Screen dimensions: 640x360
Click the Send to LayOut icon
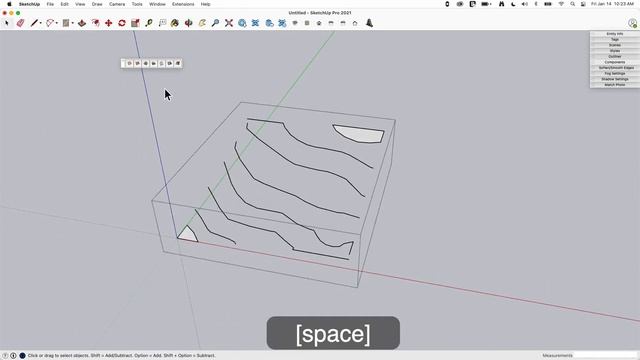pyautogui.click(x=269, y=23)
